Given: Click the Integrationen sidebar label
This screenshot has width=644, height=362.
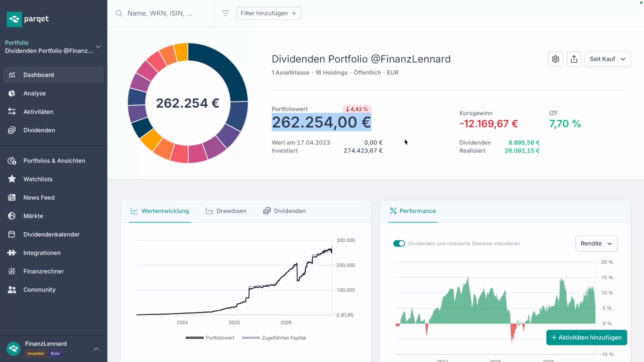Looking at the screenshot, I should click(42, 253).
